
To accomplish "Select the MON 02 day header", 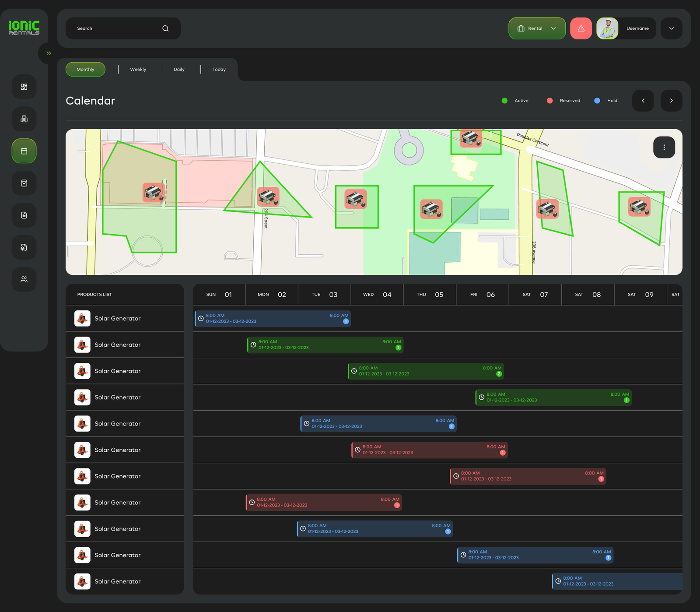I will (272, 295).
